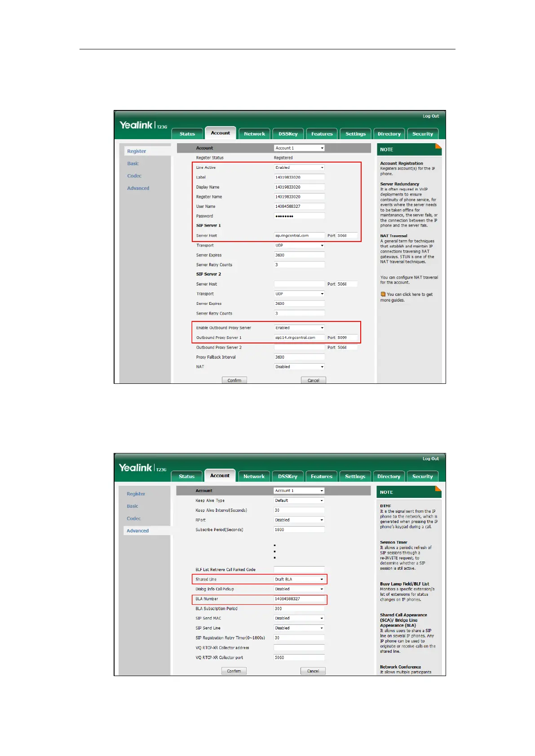Open SIP Server 2 Transport dropdown

click(299, 294)
